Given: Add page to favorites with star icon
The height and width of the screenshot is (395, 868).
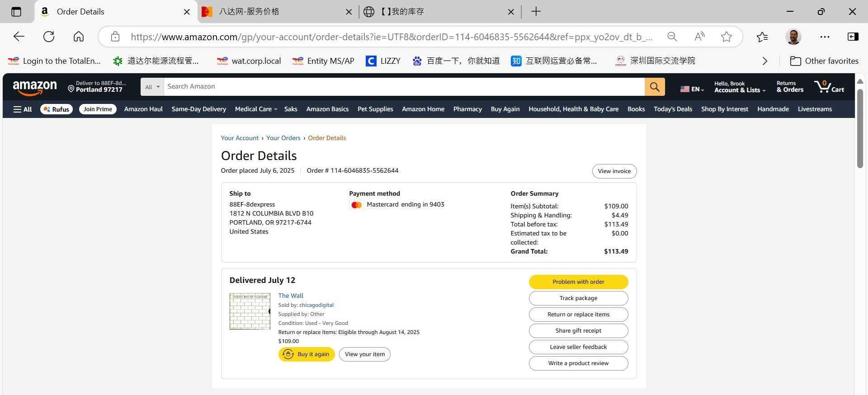Looking at the screenshot, I should (726, 37).
